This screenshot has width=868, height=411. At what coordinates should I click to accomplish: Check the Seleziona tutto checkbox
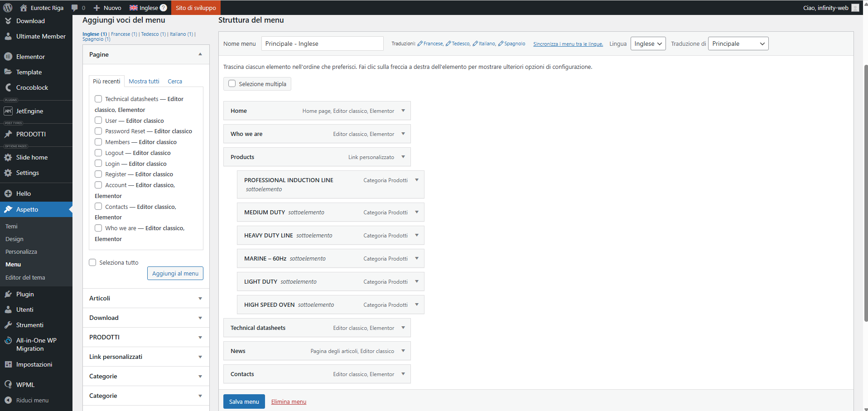93,262
